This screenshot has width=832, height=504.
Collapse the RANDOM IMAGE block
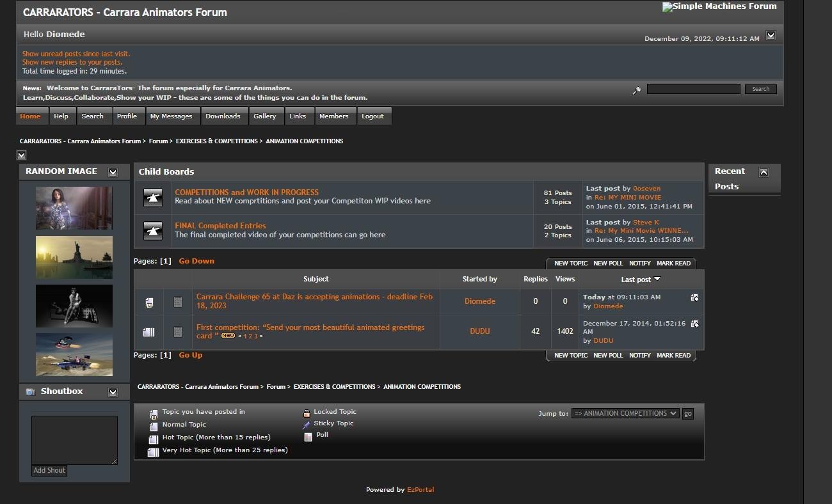[x=113, y=172]
